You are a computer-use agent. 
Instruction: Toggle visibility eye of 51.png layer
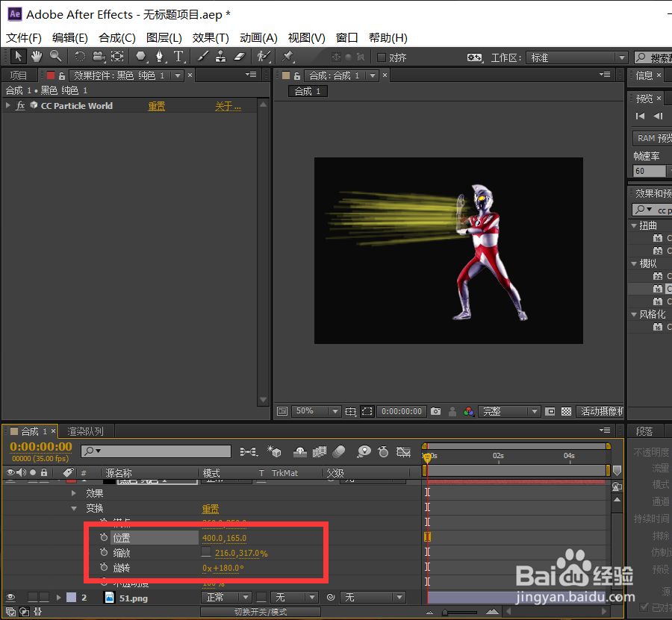pyautogui.click(x=10, y=598)
